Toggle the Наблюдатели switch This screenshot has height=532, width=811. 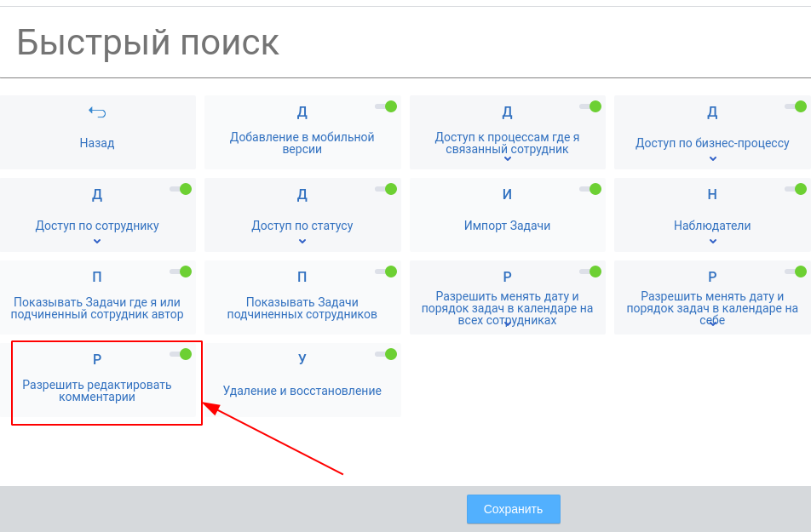pyautogui.click(x=796, y=189)
